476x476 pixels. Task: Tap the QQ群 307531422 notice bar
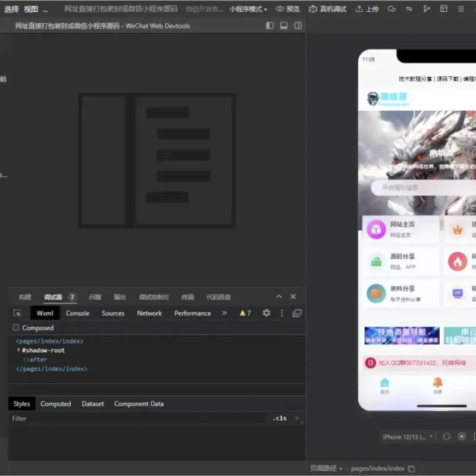(419, 363)
